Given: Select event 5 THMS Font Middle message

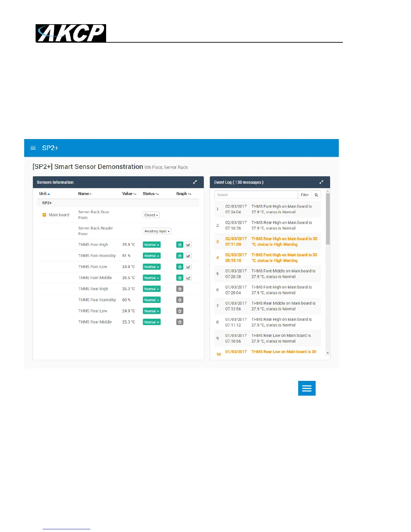Looking at the screenshot, I should (268, 274).
